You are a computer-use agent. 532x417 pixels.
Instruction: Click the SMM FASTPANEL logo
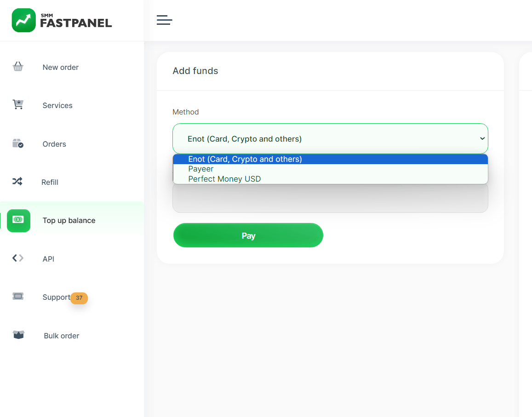(61, 20)
